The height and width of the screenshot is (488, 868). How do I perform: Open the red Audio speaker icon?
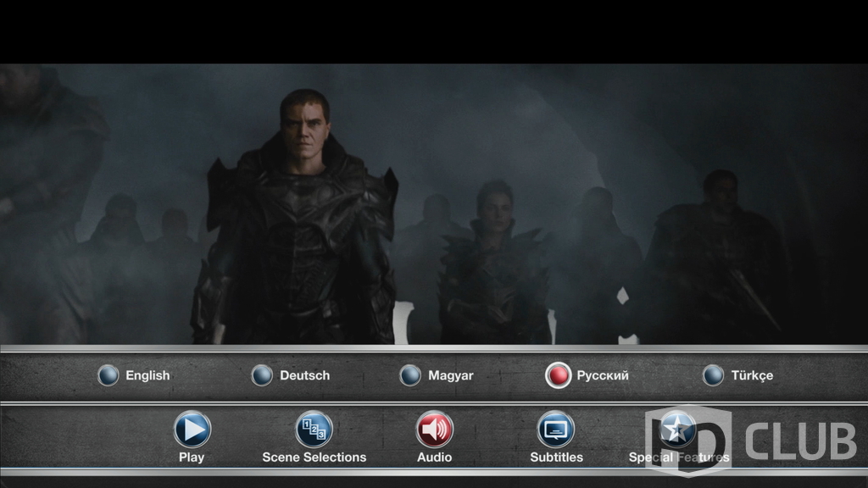click(435, 429)
